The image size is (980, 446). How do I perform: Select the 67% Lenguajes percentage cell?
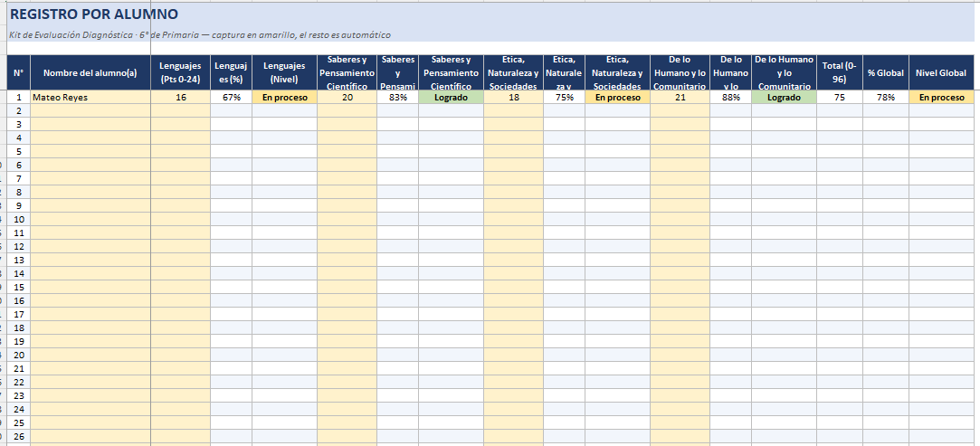pyautogui.click(x=231, y=98)
